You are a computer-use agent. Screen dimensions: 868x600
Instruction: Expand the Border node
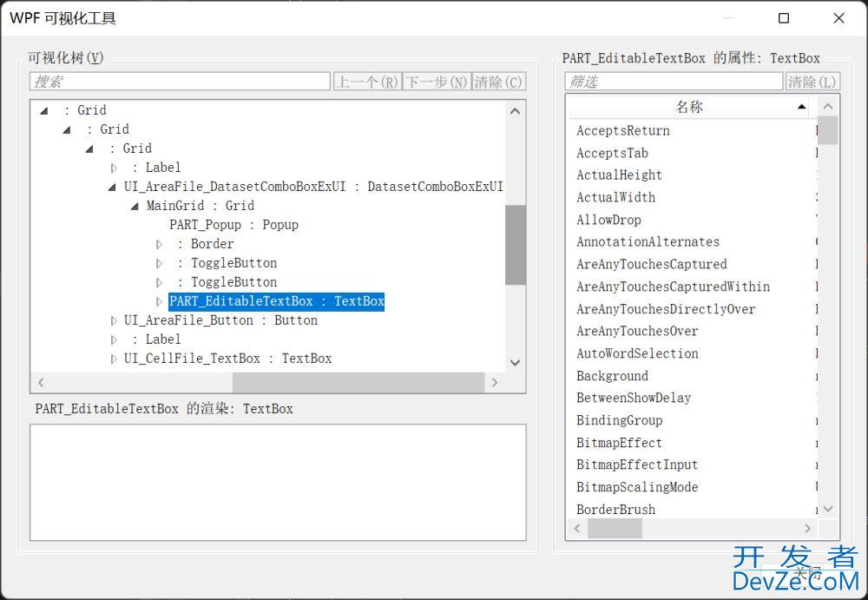[x=159, y=244]
